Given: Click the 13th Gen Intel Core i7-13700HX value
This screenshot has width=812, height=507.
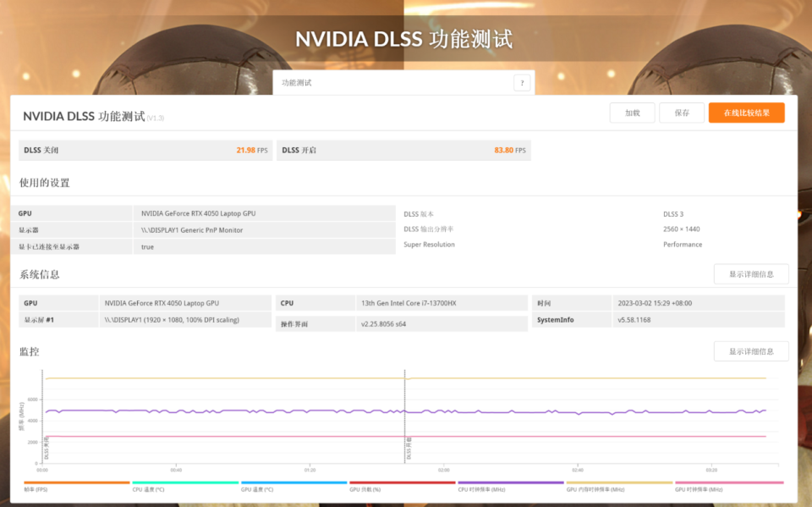Looking at the screenshot, I should 409,303.
